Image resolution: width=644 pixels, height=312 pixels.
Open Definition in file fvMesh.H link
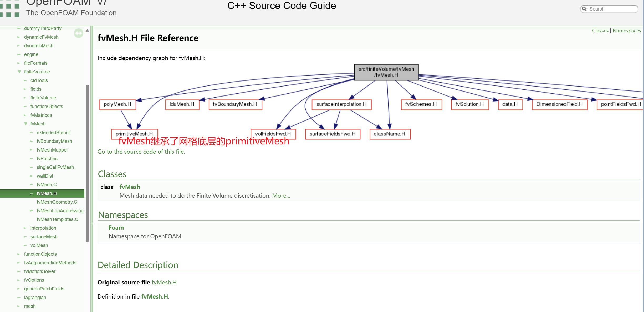click(155, 296)
